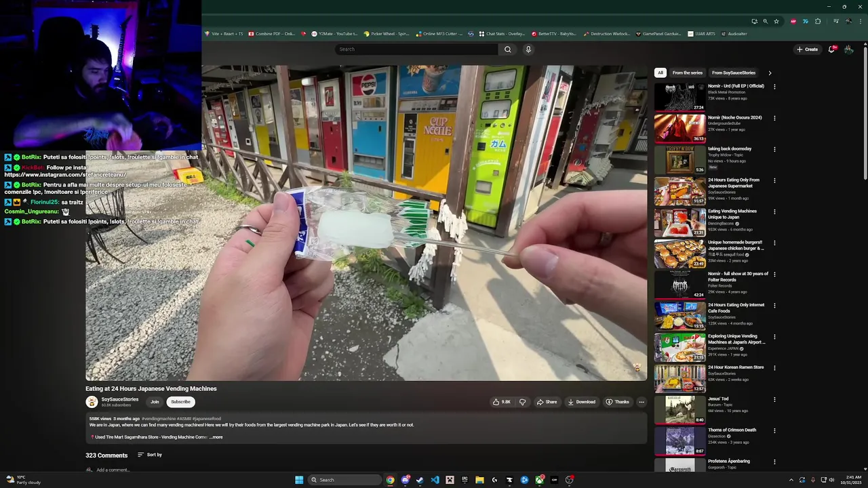Viewport: 868px width, 488px height.
Task: Open Xbox app in the taskbar
Action: tap(539, 480)
